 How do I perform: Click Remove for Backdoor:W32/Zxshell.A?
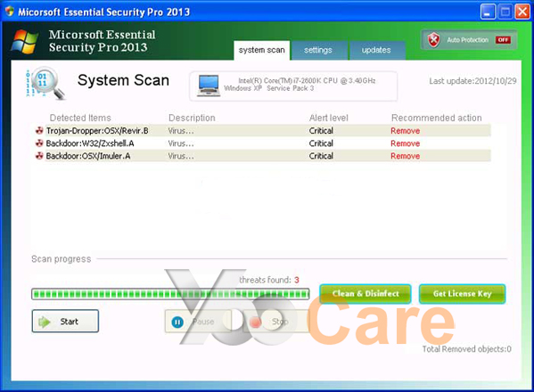(x=405, y=143)
